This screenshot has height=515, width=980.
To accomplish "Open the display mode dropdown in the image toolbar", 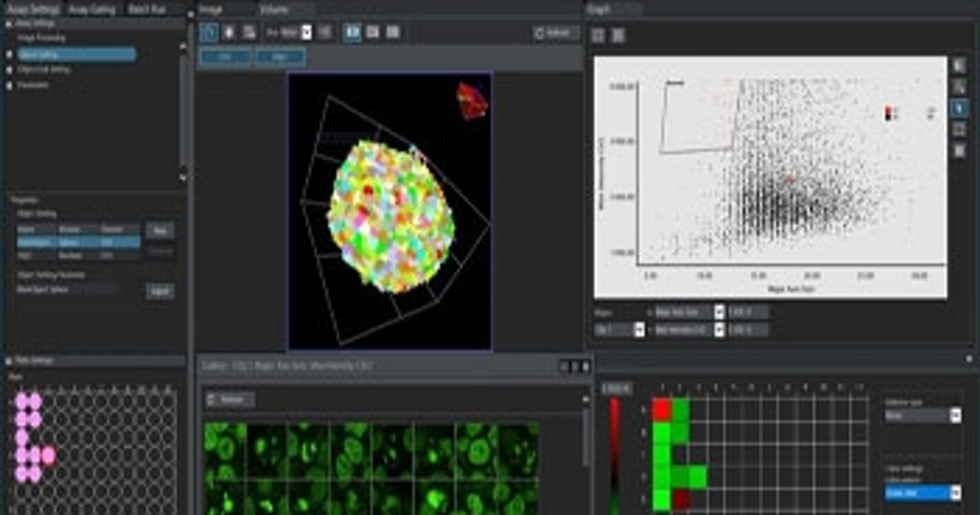I will [305, 34].
